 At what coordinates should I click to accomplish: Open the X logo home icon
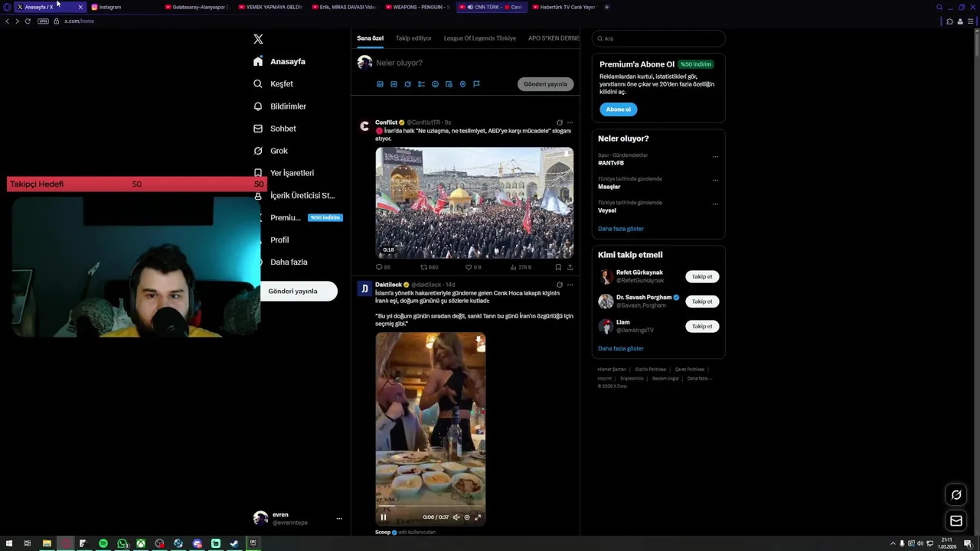[258, 39]
